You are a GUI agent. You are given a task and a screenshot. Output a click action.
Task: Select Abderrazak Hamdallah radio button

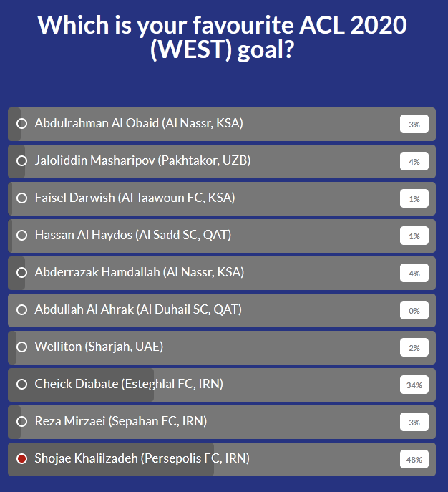click(21, 273)
